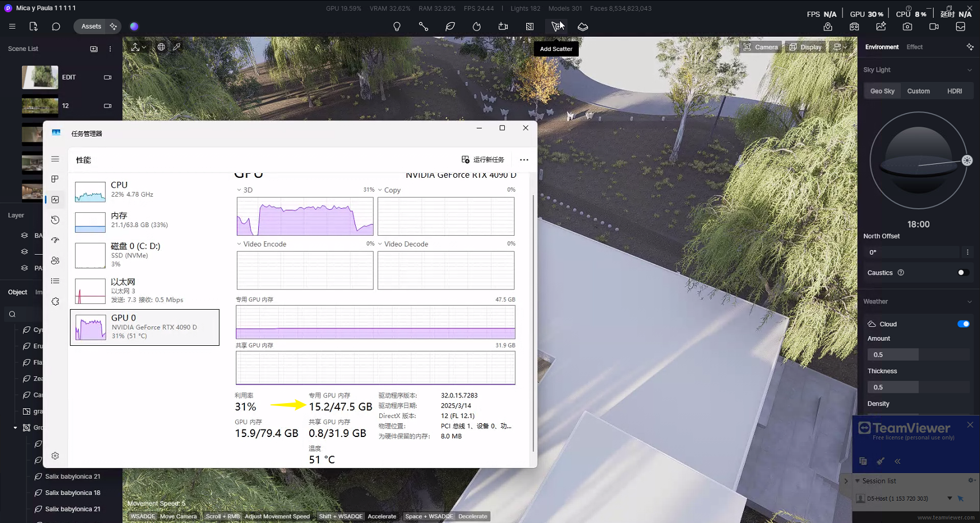Select the fire particle tool
980x523 pixels.
pos(477,26)
